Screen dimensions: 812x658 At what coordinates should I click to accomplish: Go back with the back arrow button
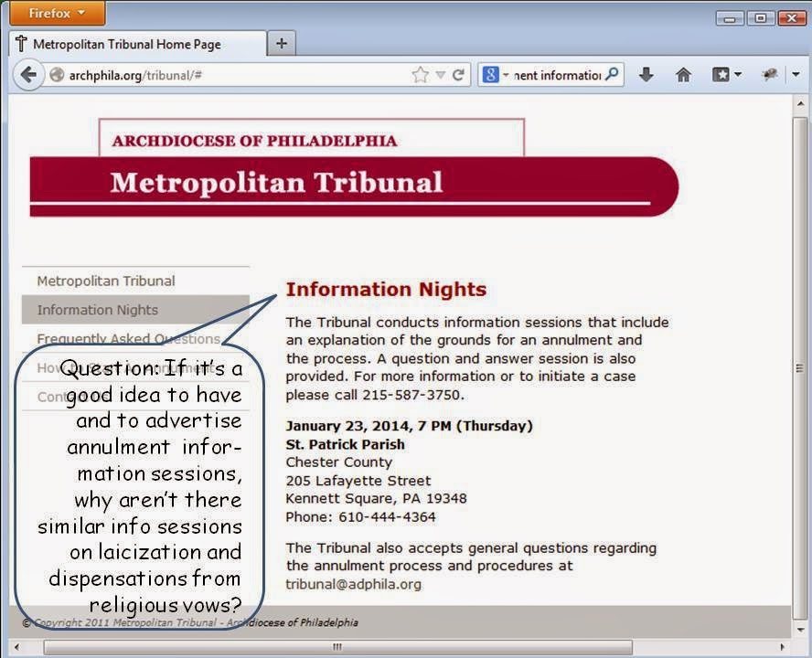coord(28,75)
